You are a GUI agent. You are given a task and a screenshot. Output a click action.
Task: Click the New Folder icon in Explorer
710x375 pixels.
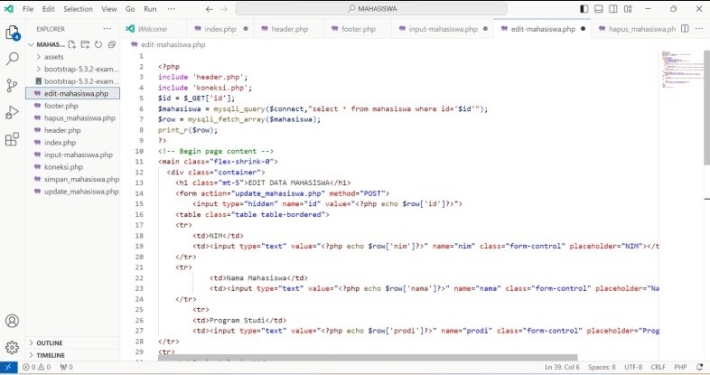click(85, 44)
